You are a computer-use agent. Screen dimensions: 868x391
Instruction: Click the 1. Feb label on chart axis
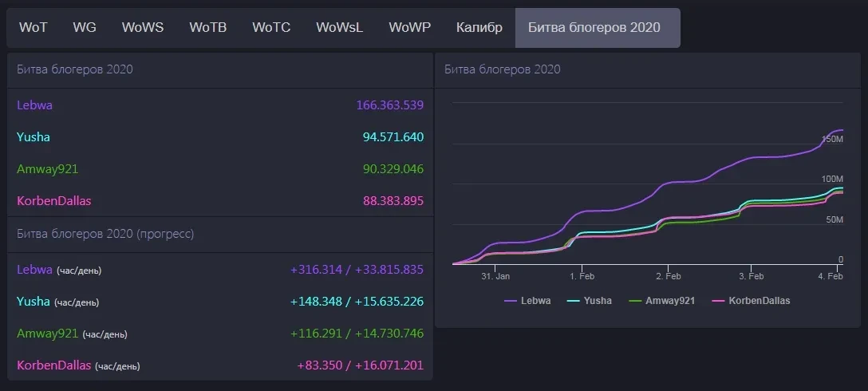582,276
